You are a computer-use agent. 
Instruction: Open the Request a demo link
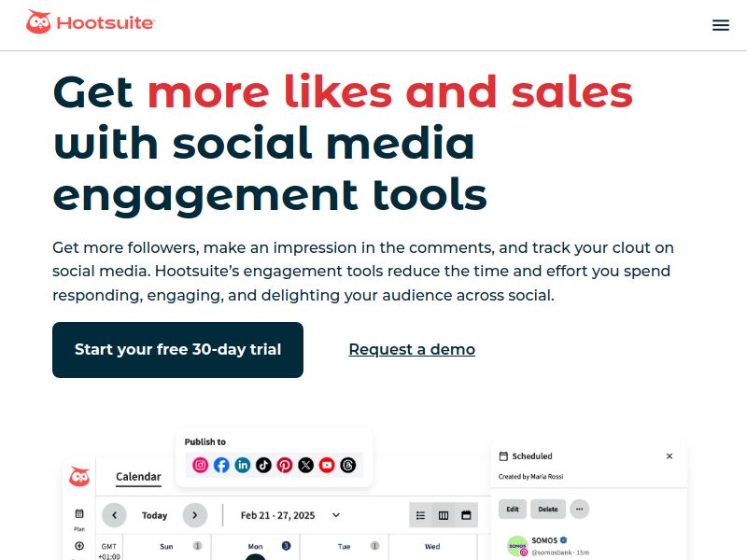[x=412, y=349]
